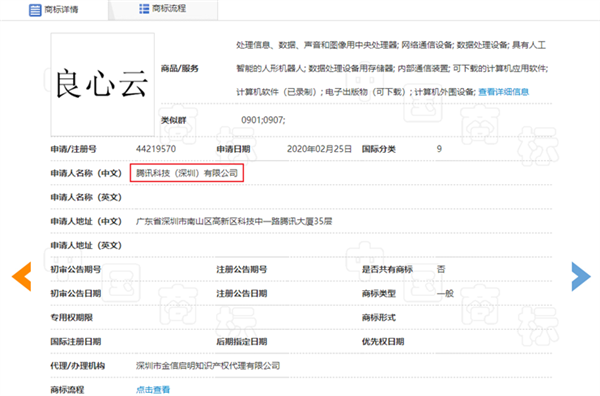Click the 良心云 trademark image

point(103,85)
